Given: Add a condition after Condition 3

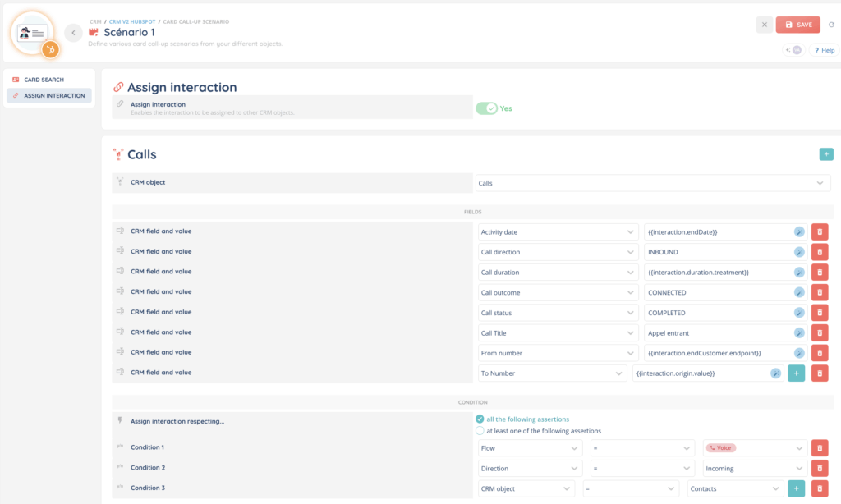Looking at the screenshot, I should point(796,488).
